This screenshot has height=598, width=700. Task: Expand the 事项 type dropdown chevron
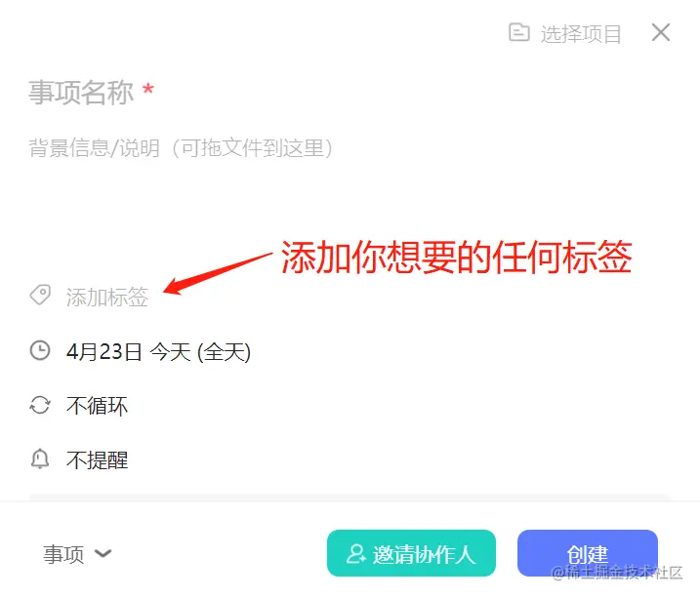pos(103,553)
